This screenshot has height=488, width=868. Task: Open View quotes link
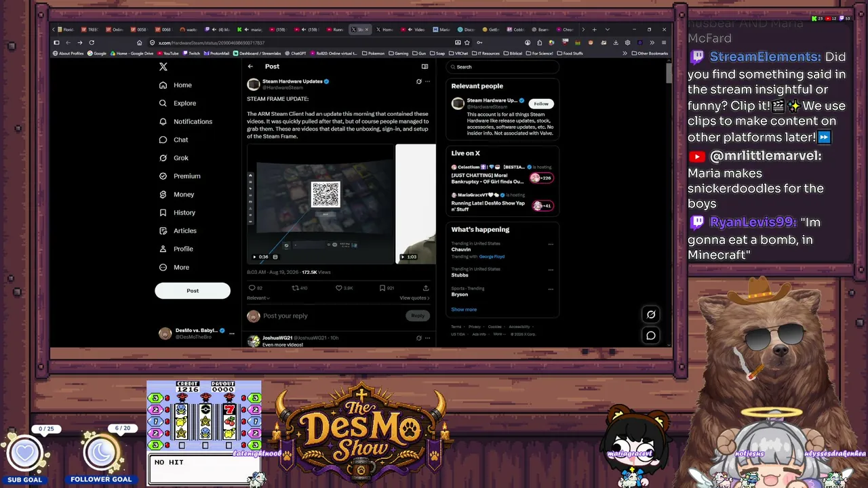(x=414, y=298)
